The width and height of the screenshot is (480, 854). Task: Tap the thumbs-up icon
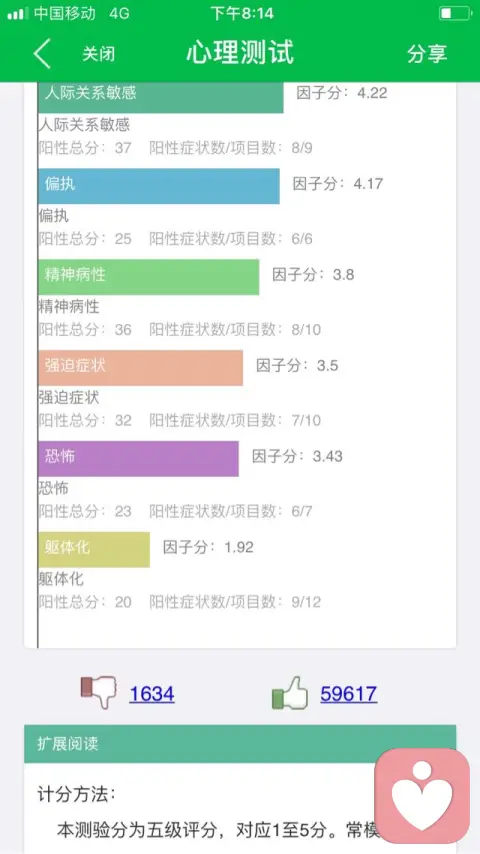[x=289, y=693]
